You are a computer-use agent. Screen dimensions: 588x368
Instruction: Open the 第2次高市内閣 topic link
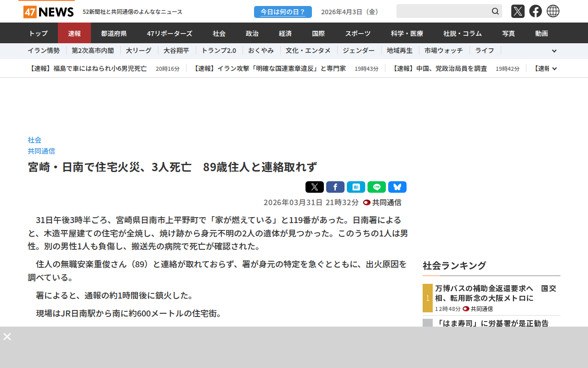(93, 51)
